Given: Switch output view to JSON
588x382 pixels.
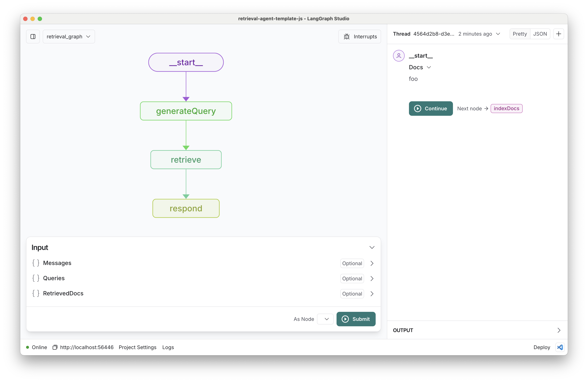Looking at the screenshot, I should (x=540, y=34).
